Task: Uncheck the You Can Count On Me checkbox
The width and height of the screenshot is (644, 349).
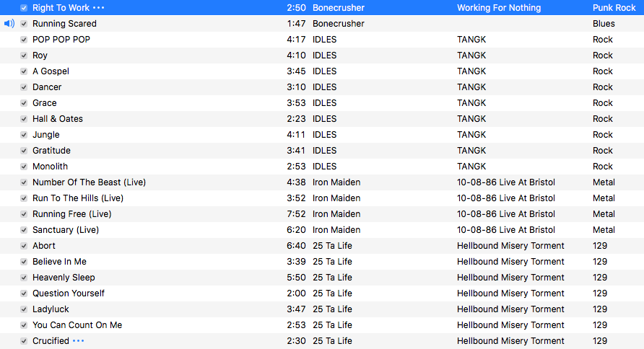Action: (24, 325)
